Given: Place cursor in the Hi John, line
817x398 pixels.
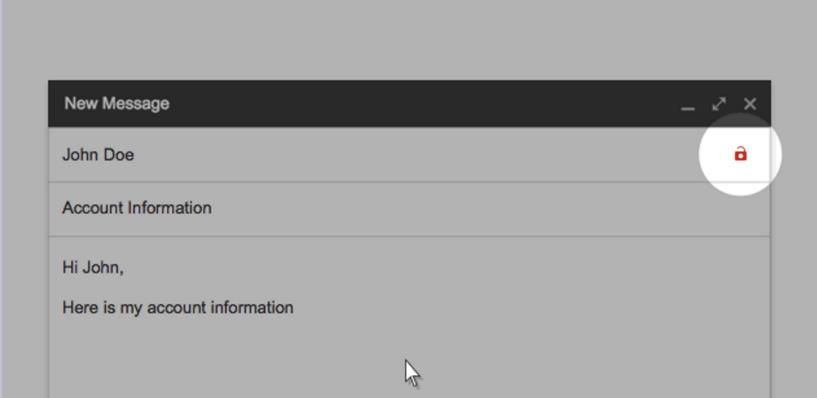Looking at the screenshot, I should point(93,268).
